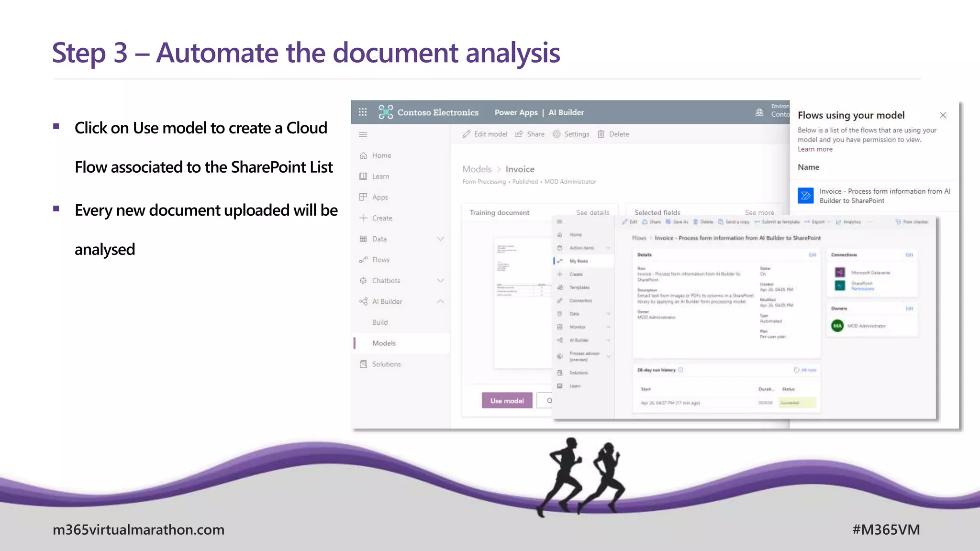The height and width of the screenshot is (551, 980).
Task: Click the Edit model pencil icon
Action: (467, 134)
